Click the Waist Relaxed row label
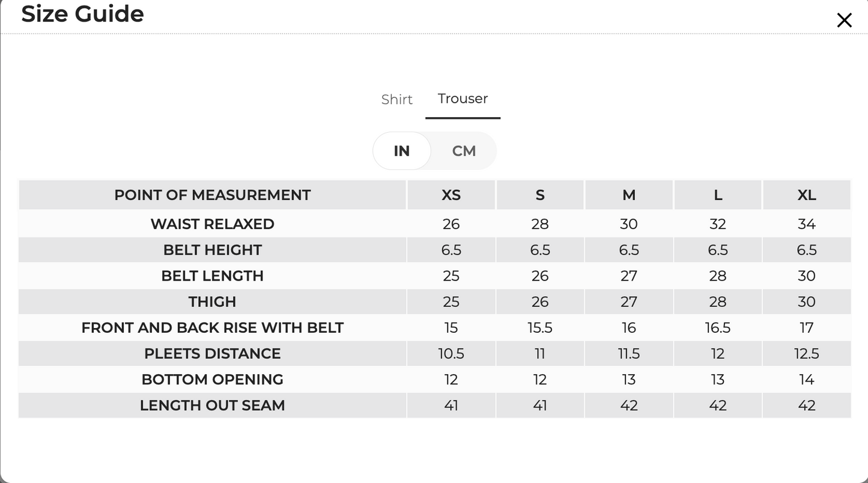This screenshot has width=868, height=483. pyautogui.click(x=213, y=224)
